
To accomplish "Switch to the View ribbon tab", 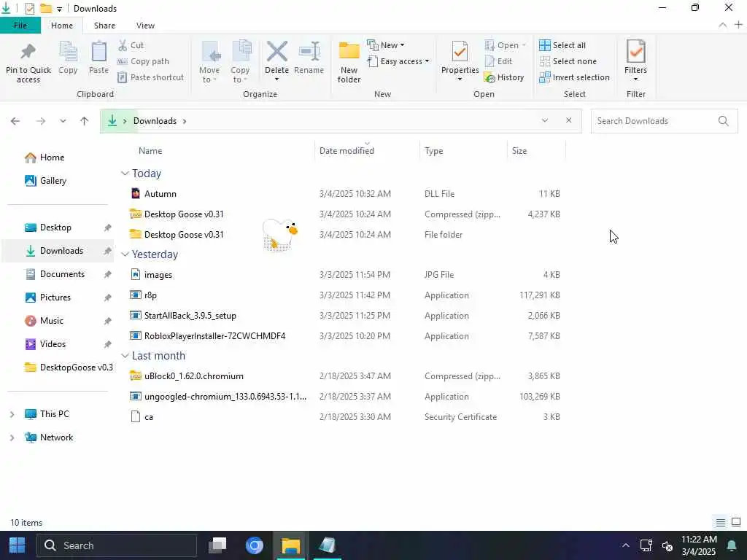I will [145, 26].
